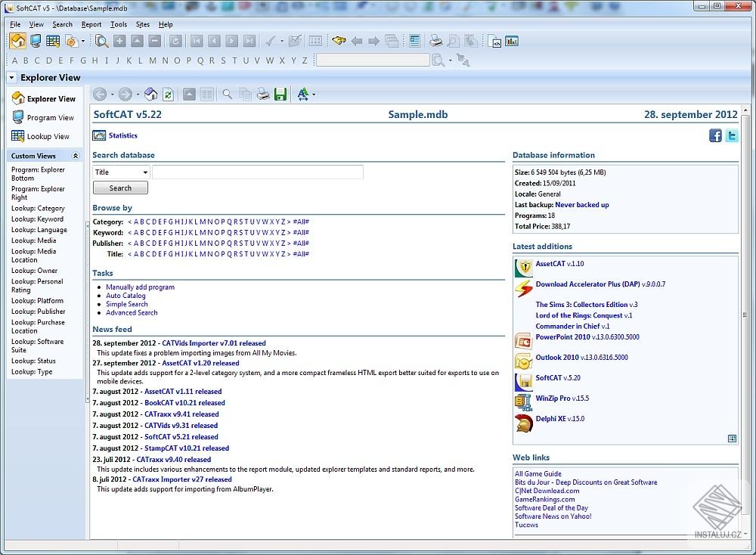Open the text size dropdown arrow
Screen dimensions: 756x555
tap(314, 95)
